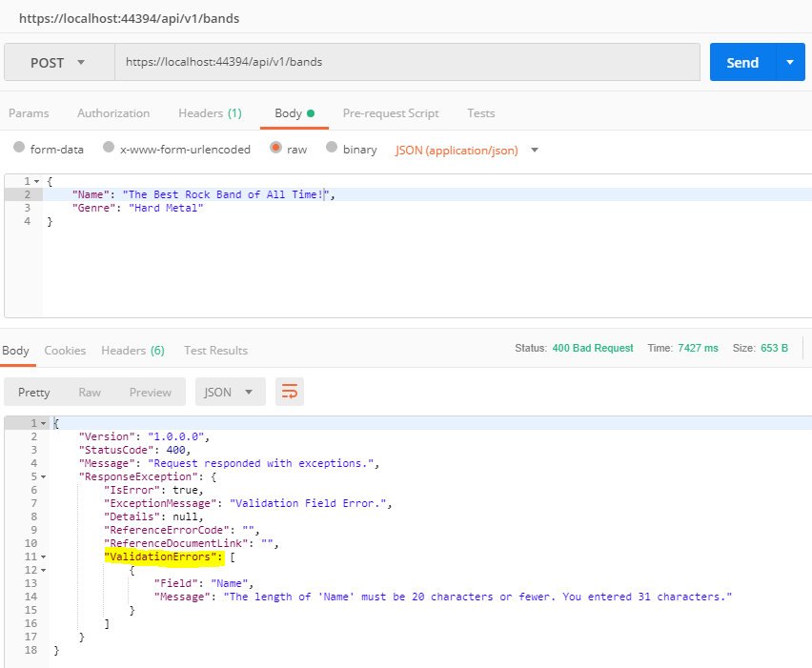The width and height of the screenshot is (812, 668).
Task: Select the form-data radio button
Action: click(19, 147)
